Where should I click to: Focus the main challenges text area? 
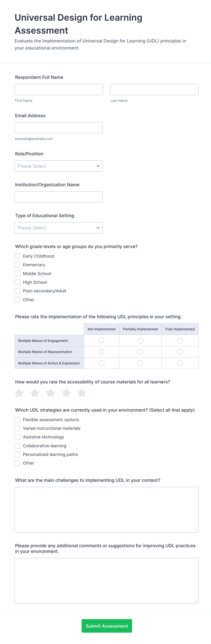pos(106,510)
